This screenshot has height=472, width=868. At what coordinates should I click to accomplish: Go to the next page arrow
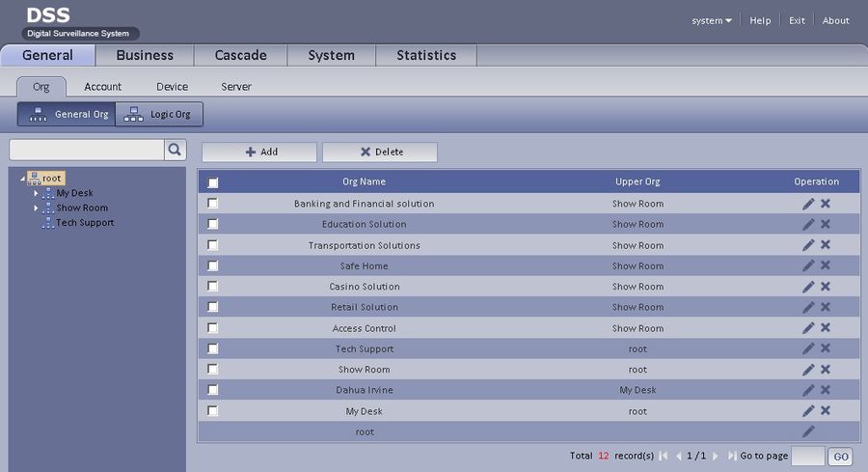pos(716,456)
